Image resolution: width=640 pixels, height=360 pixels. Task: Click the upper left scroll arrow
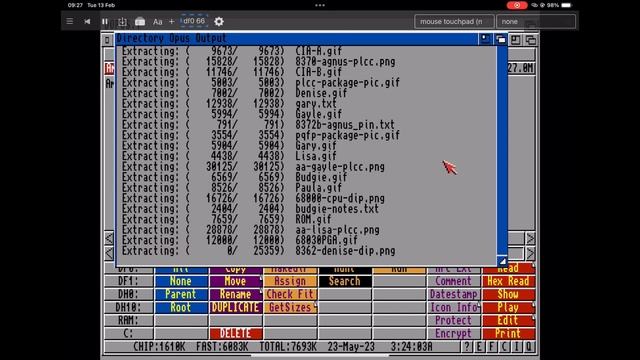click(109, 238)
